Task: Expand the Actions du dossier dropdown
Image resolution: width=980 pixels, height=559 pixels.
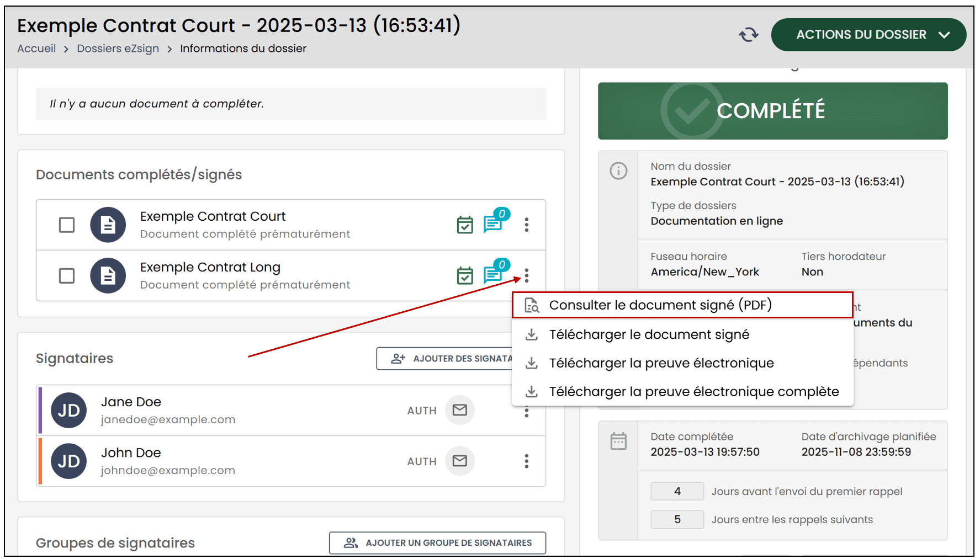Action: (x=868, y=35)
